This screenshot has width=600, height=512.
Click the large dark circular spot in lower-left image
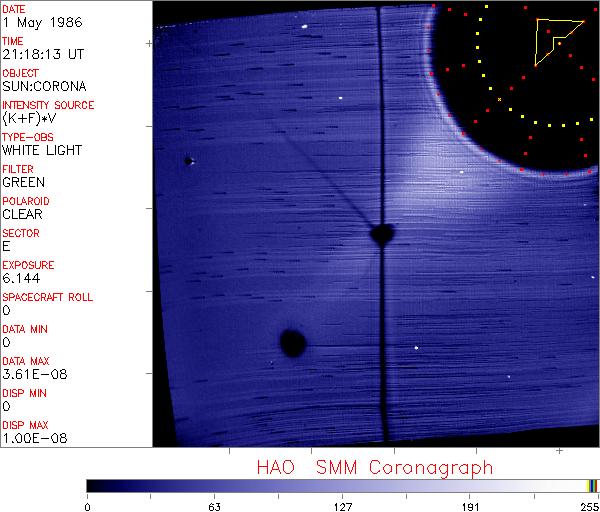tap(292, 343)
